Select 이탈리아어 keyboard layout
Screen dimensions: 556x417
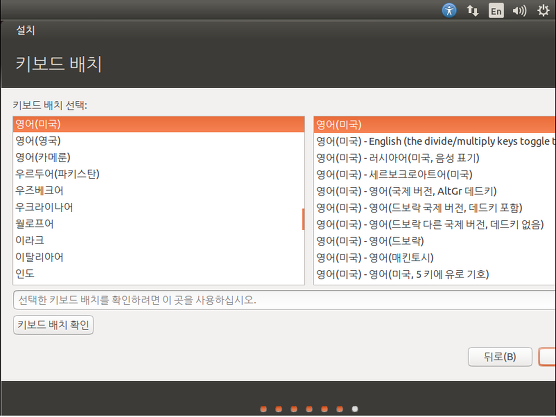(159, 257)
